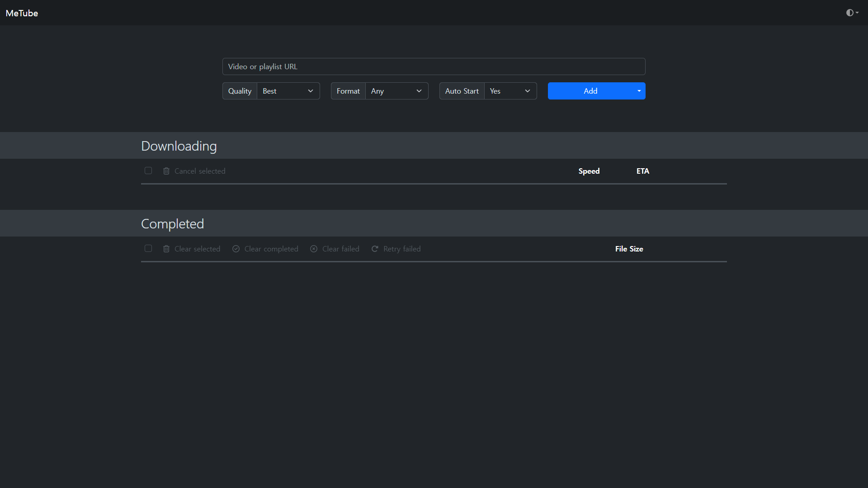Click the Clear completed text button

[271, 249]
